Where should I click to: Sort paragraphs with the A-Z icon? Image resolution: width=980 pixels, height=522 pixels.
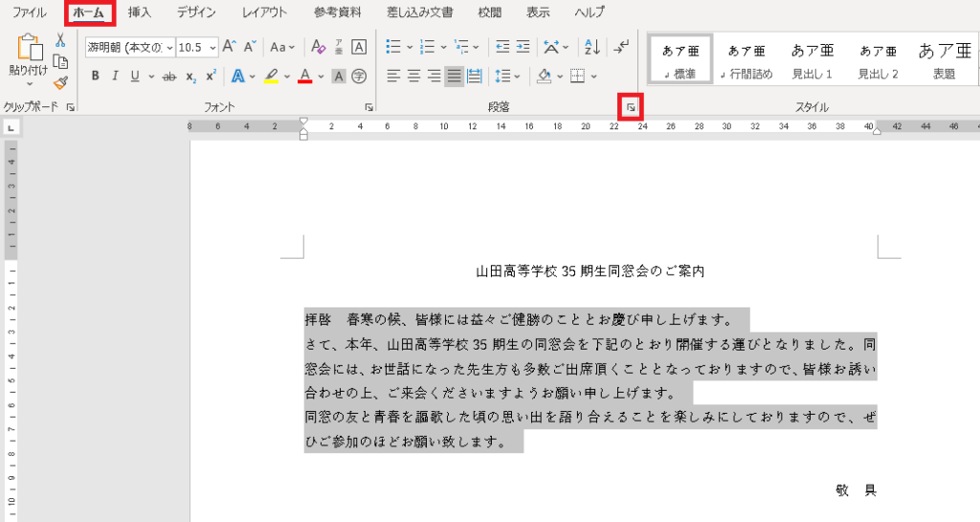tap(591, 47)
